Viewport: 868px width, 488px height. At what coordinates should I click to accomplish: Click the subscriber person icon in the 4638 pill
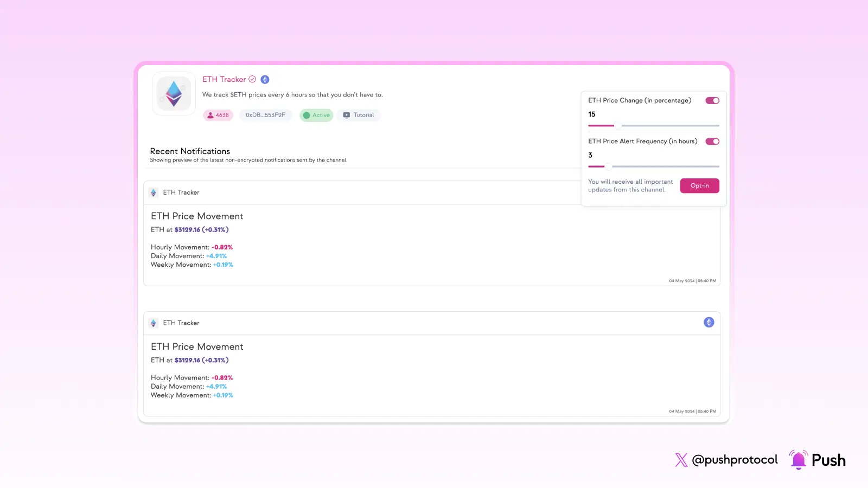pos(210,115)
